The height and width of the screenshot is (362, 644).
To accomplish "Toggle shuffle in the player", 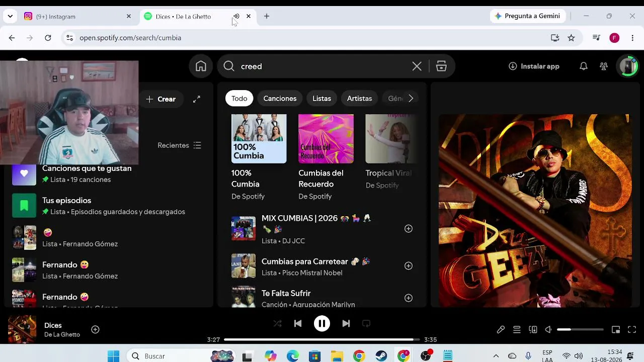I will click(277, 324).
